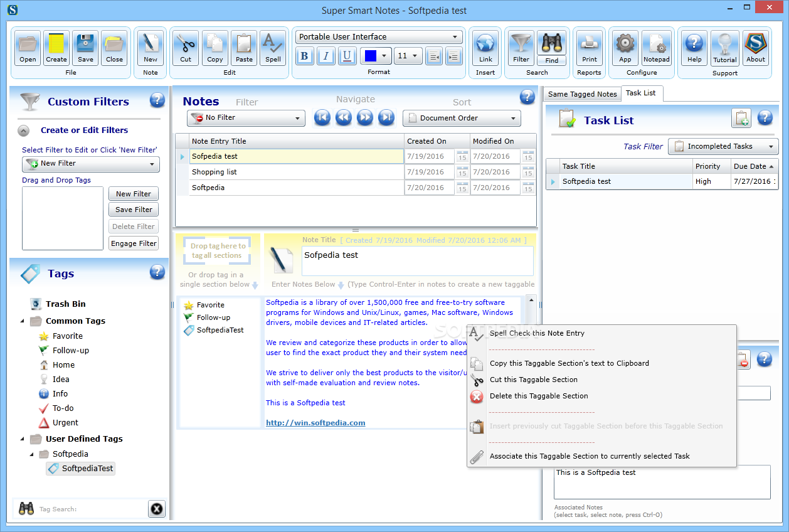Switch to Same Tagged Notes tab
Viewport: 789px width, 532px height.
(x=582, y=94)
